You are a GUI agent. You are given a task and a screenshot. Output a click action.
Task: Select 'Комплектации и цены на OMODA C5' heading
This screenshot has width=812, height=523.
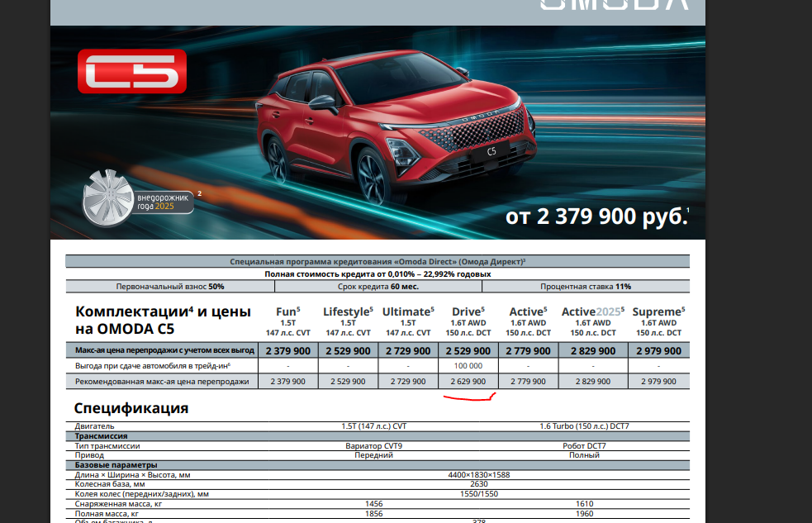click(x=163, y=320)
